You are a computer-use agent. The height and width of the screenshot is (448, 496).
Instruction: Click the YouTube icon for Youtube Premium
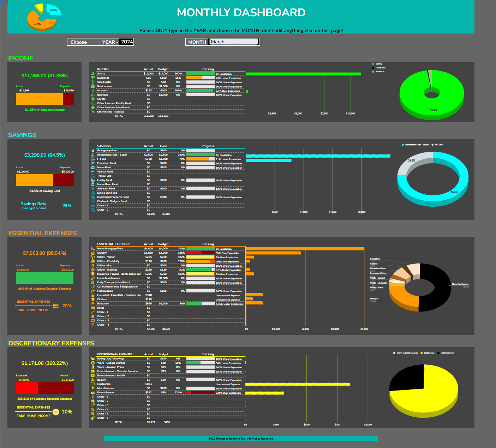coord(93,371)
